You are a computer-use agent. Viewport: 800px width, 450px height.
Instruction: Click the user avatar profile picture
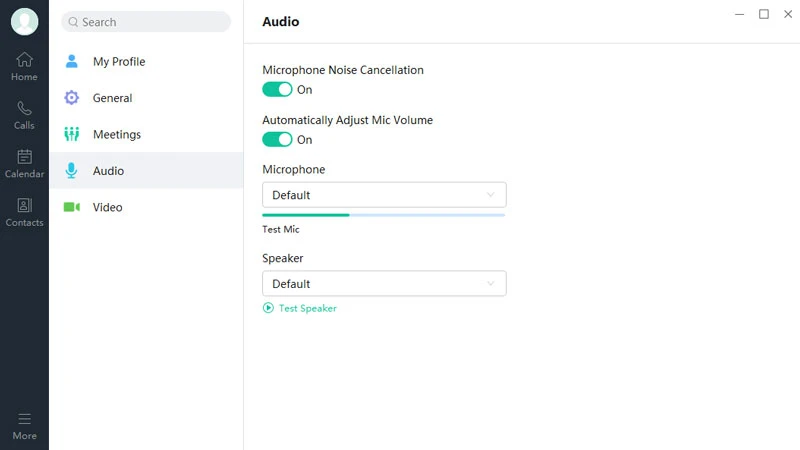[24, 22]
